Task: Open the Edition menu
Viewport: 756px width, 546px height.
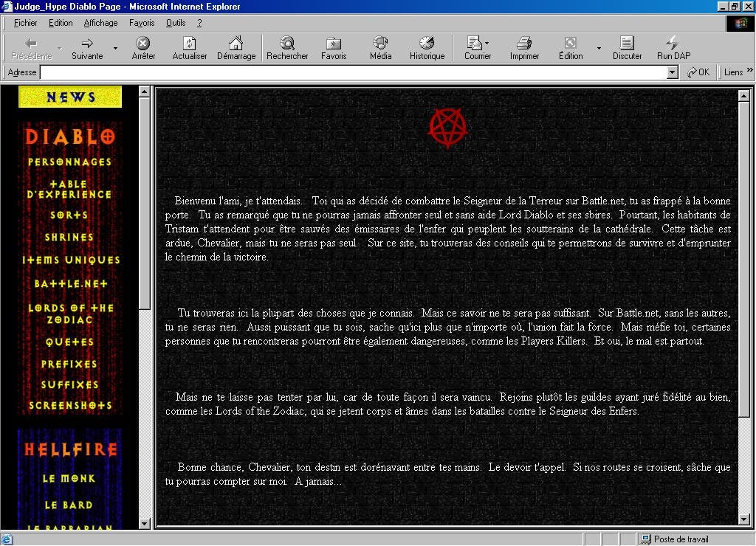Action: tap(61, 23)
